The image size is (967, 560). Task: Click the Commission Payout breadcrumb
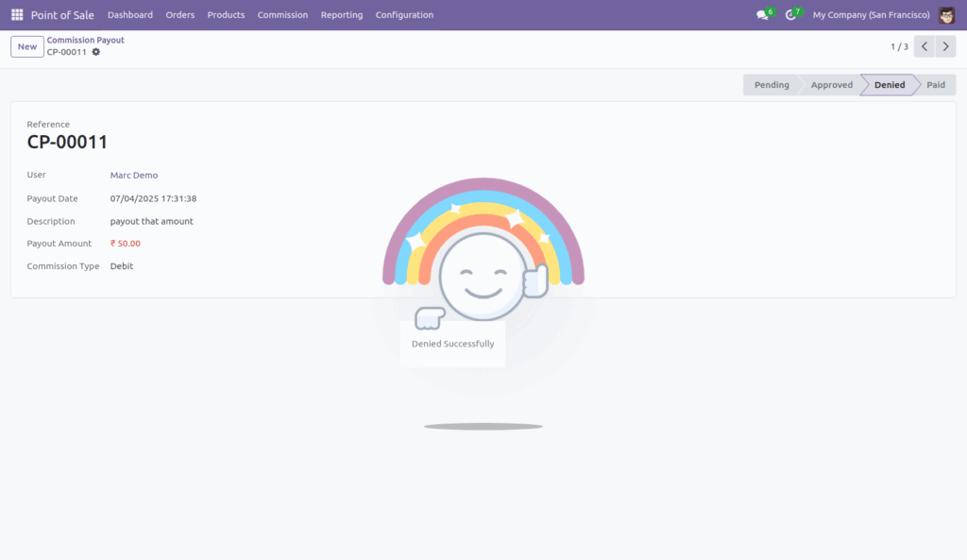[x=85, y=40]
